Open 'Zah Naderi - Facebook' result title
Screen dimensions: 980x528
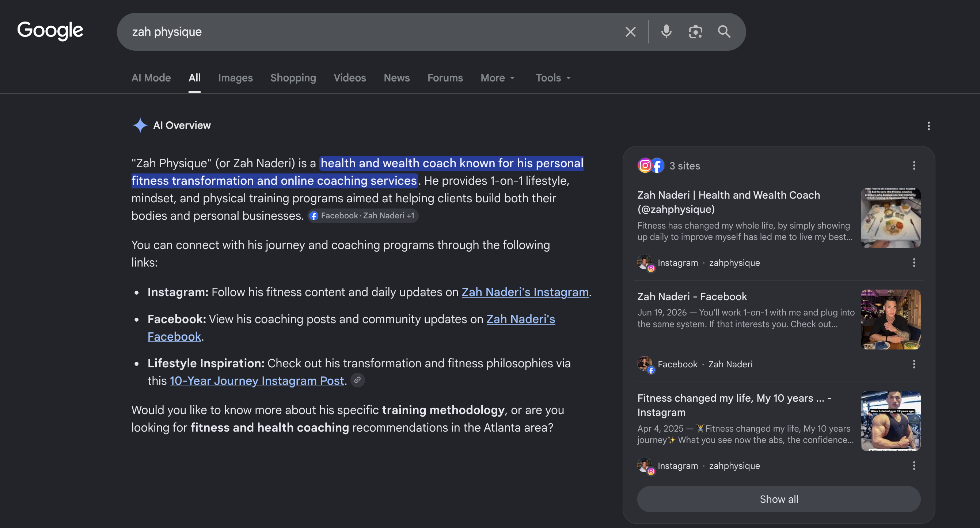point(692,296)
